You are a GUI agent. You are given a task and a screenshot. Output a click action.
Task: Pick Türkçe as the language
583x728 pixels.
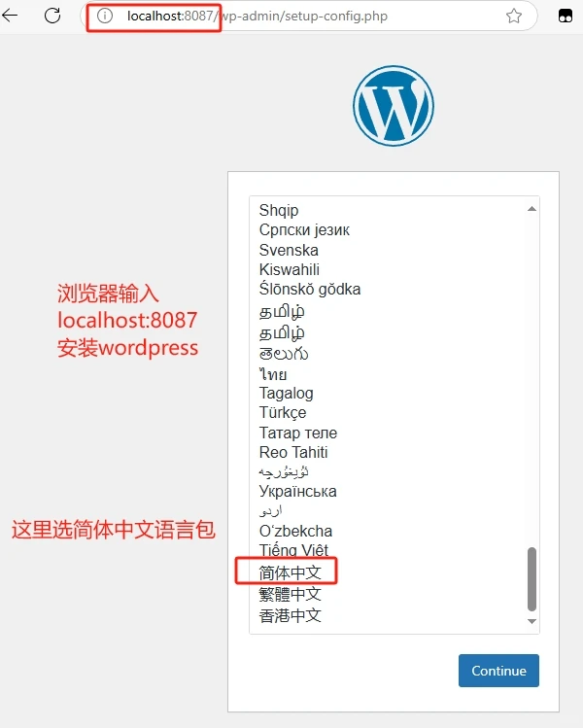point(282,412)
